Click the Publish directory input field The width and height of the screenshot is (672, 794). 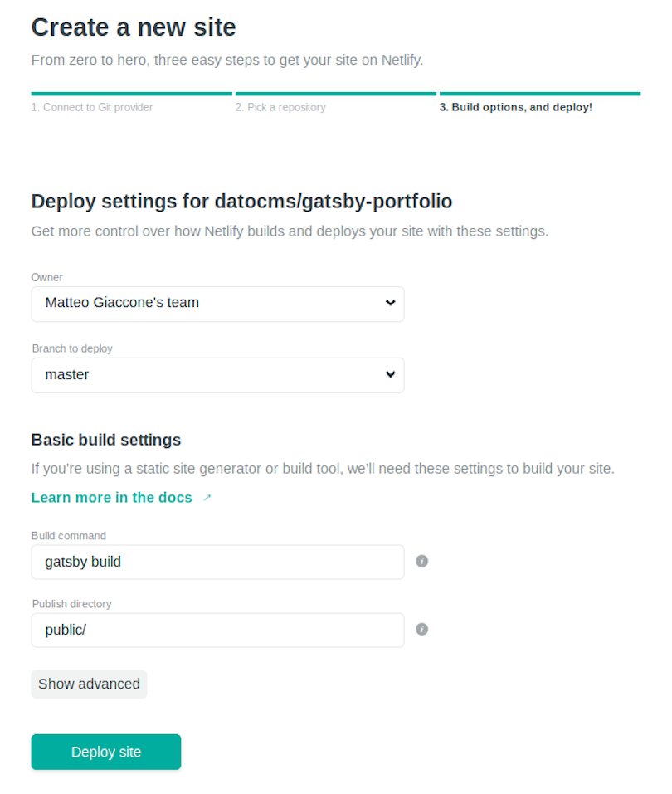click(x=217, y=630)
